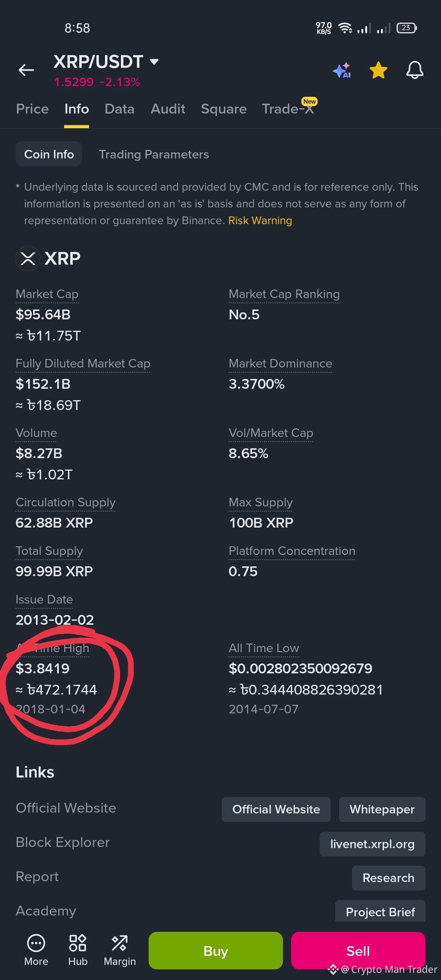Open the Audit tab

[x=168, y=109]
